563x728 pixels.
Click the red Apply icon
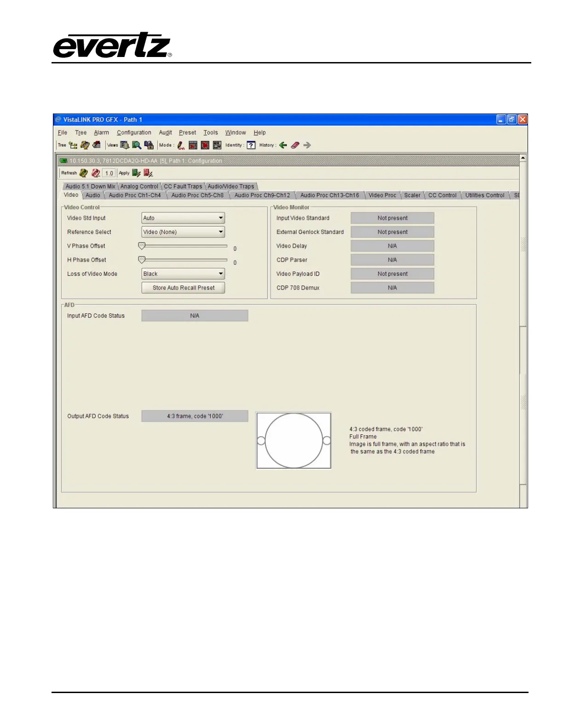pos(148,173)
